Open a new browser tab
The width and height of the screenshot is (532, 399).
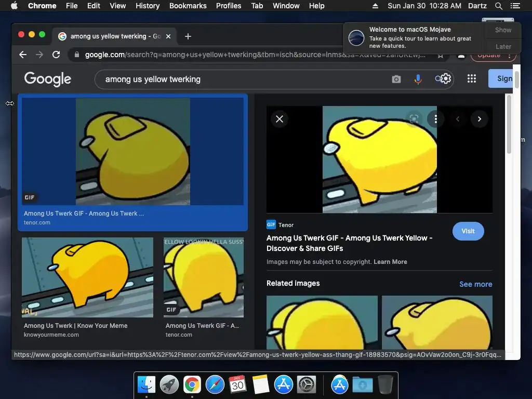[x=188, y=36]
